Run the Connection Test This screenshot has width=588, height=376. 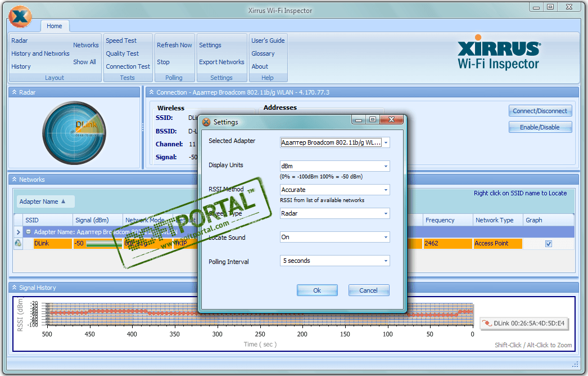128,66
